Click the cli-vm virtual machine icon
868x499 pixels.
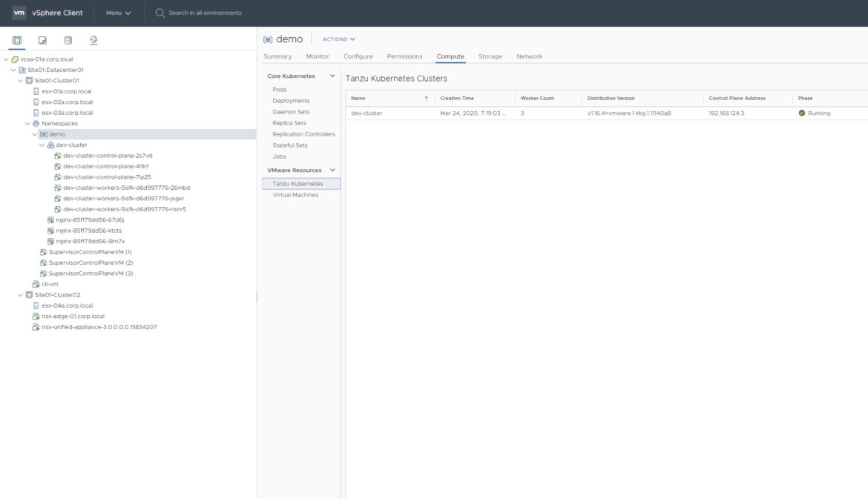point(36,285)
